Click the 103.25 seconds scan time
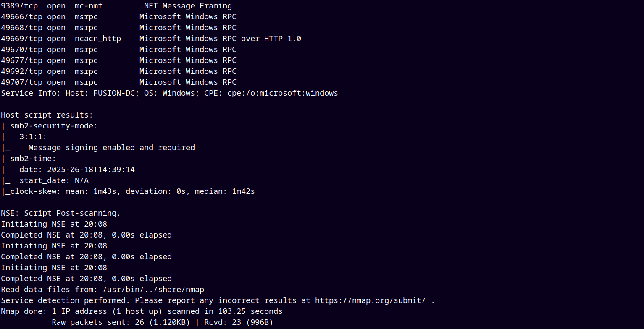This screenshot has width=644, height=329. tap(250, 311)
